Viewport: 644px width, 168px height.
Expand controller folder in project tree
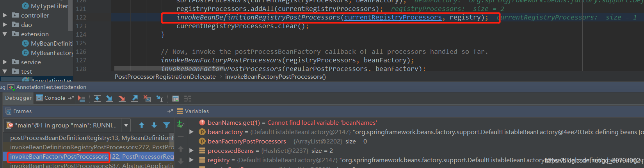(x=5, y=15)
